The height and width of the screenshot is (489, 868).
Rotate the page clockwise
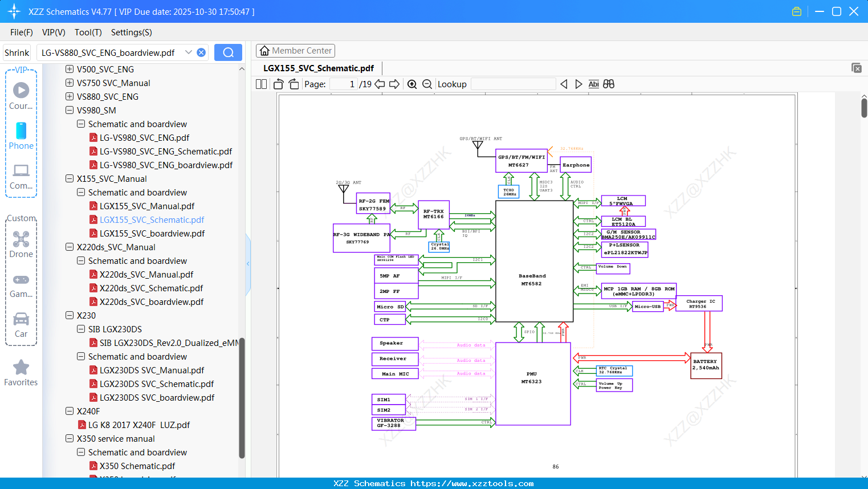pos(293,83)
